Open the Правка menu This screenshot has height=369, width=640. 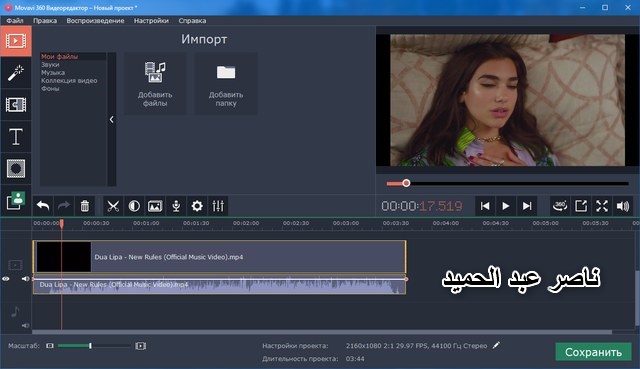(x=45, y=20)
